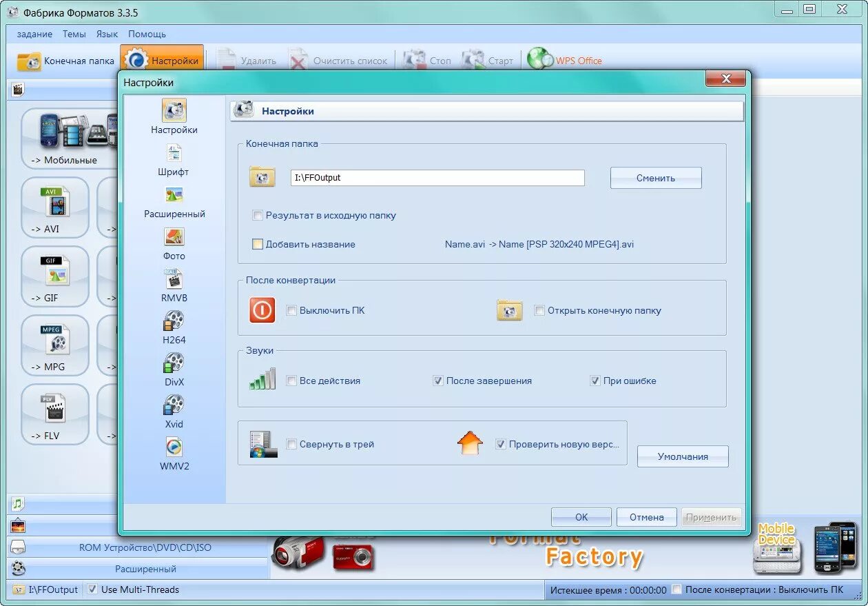Enable Результат в исходную папку option
868x606 pixels.
tap(258, 215)
